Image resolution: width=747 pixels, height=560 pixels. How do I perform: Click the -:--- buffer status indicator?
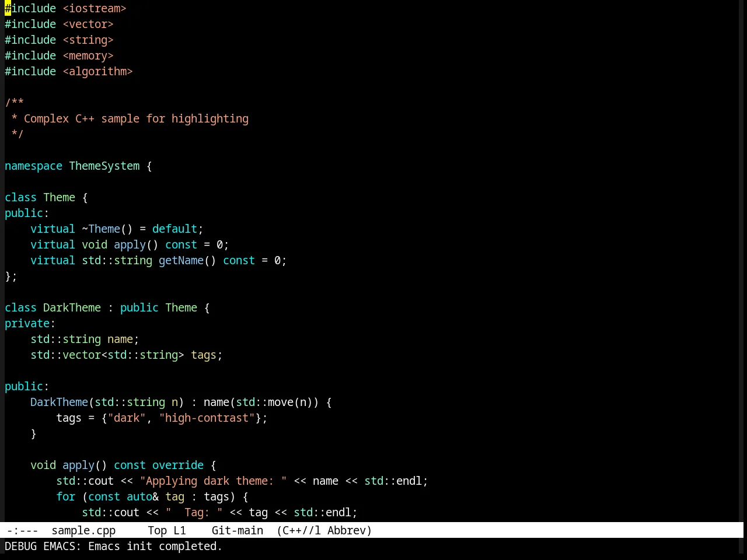(23, 530)
